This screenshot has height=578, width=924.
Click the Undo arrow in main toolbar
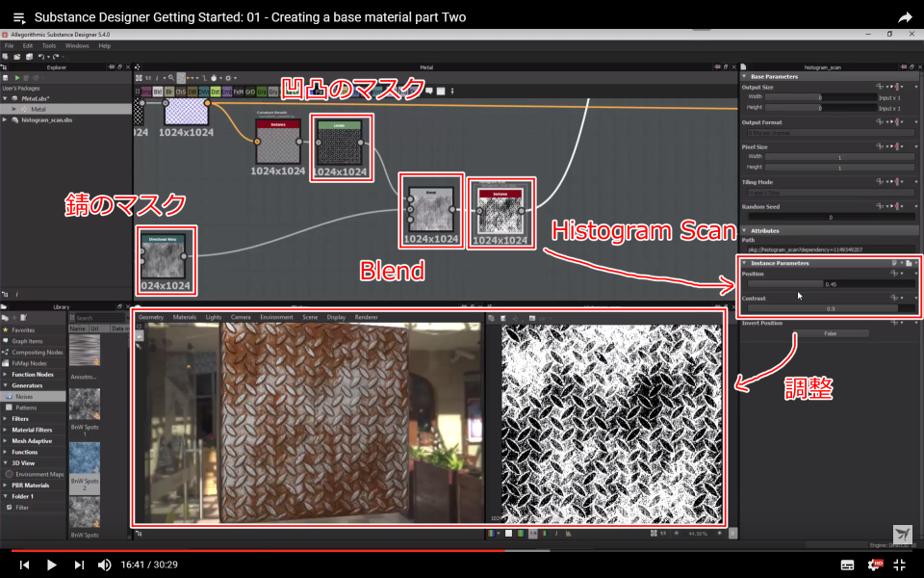(40, 57)
